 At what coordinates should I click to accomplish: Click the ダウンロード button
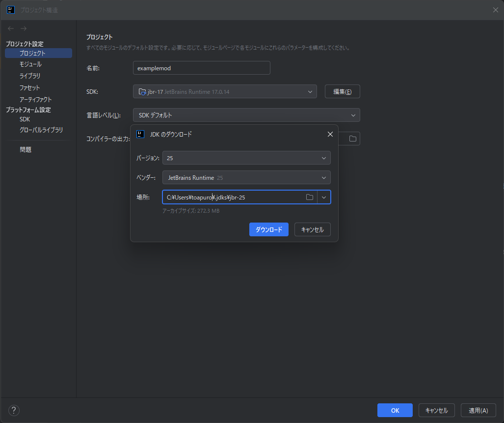point(268,229)
